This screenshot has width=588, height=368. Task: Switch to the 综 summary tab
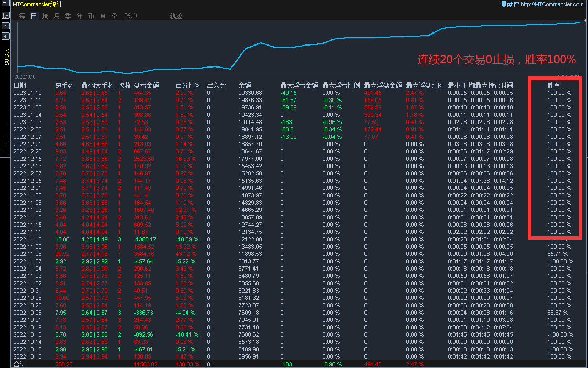(x=23, y=16)
